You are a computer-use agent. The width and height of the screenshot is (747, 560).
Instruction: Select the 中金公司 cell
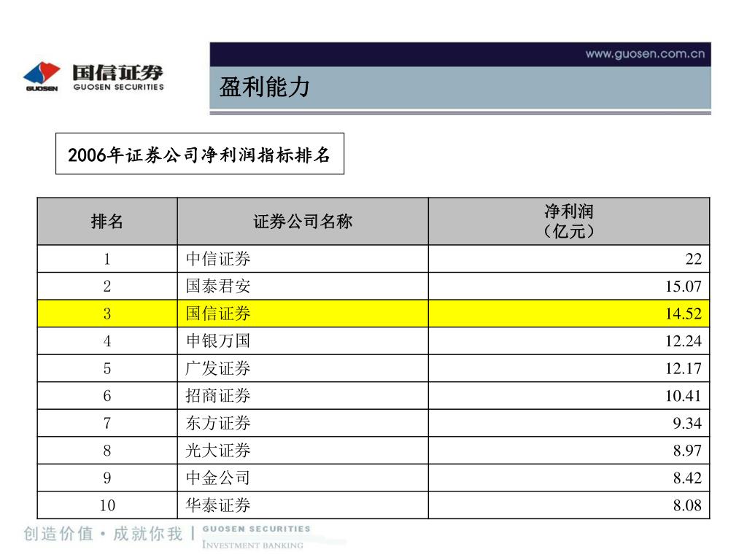click(303, 478)
